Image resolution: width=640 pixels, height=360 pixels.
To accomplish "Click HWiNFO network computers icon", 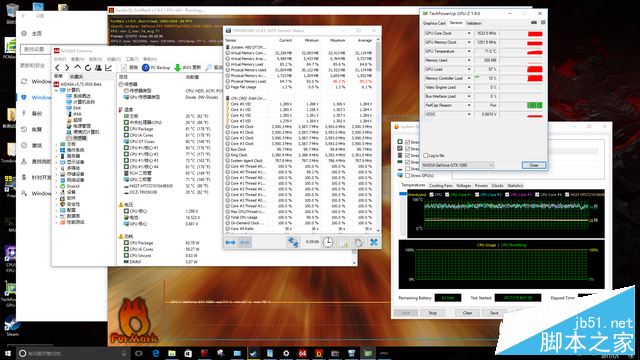I will (x=293, y=242).
